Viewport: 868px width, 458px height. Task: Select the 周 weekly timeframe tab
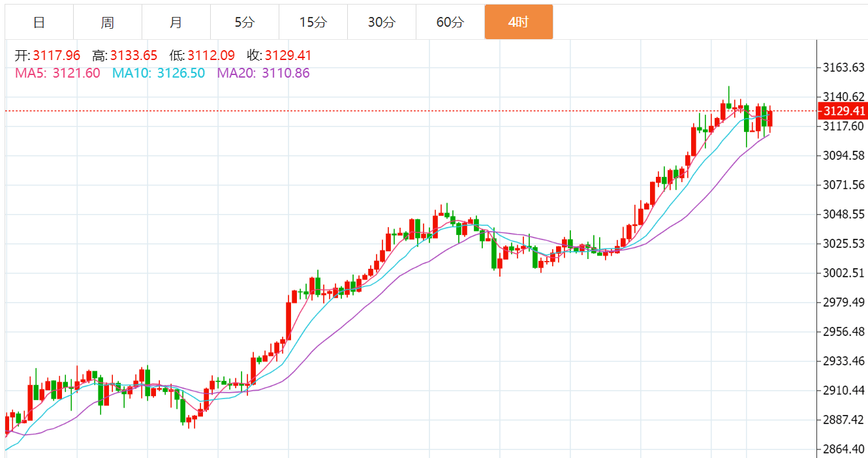point(108,22)
